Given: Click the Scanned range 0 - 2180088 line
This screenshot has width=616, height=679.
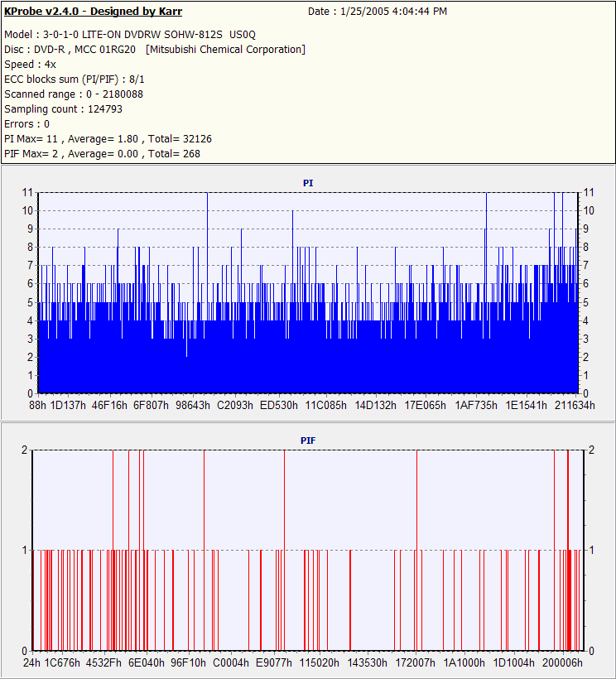Looking at the screenshot, I should coord(73,94).
